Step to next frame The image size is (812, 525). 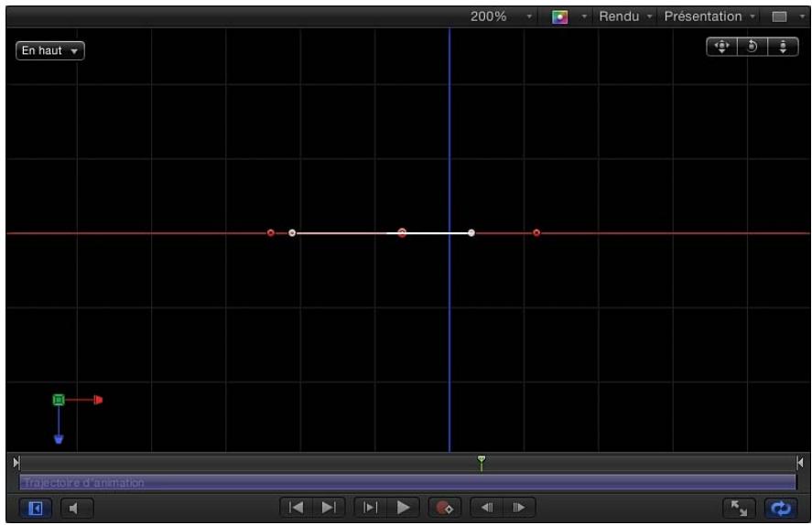point(519,508)
